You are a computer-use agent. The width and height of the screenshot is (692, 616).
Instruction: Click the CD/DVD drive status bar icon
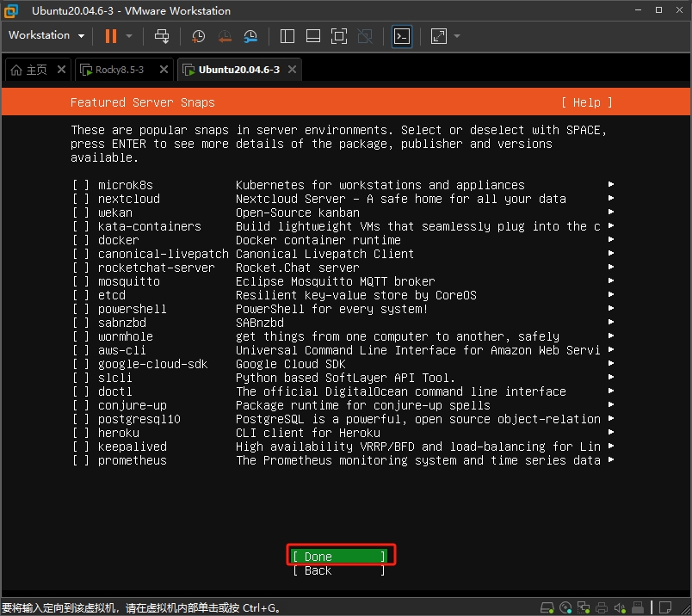(565, 607)
